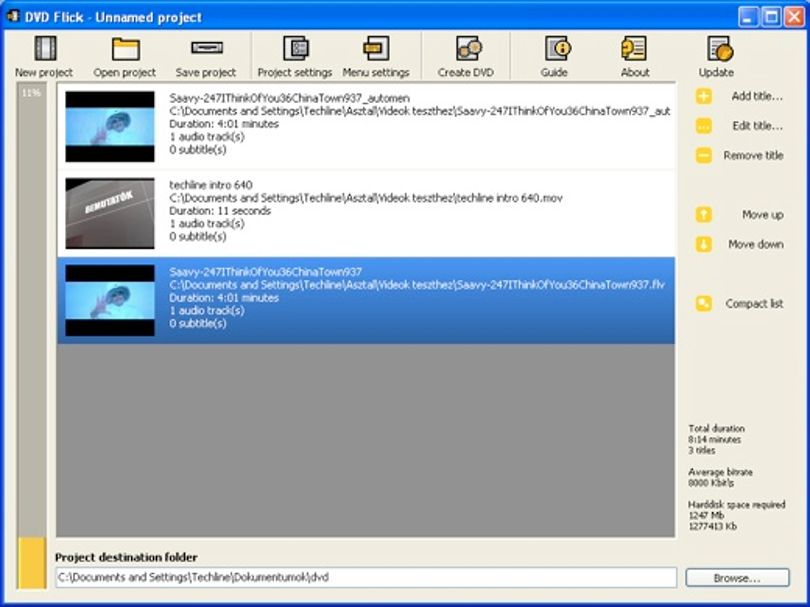This screenshot has width=810, height=607.
Task: Click the Browse button for destination folder
Action: (x=737, y=578)
